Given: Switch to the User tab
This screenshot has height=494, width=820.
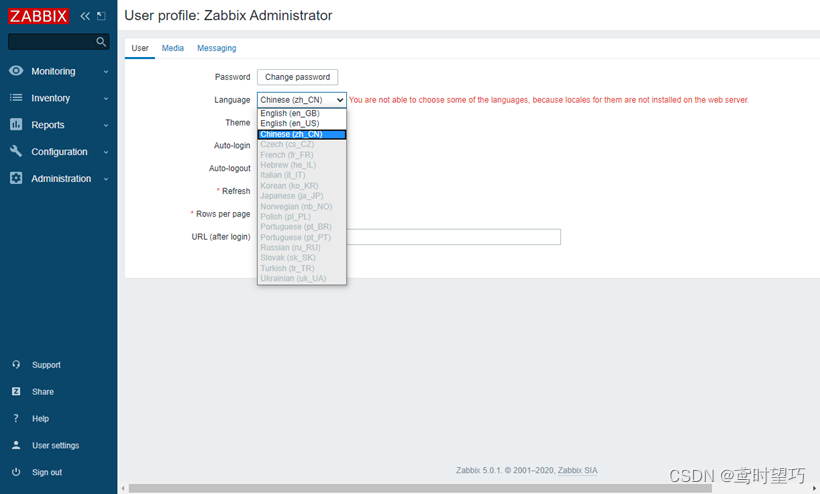Looking at the screenshot, I should tap(140, 48).
